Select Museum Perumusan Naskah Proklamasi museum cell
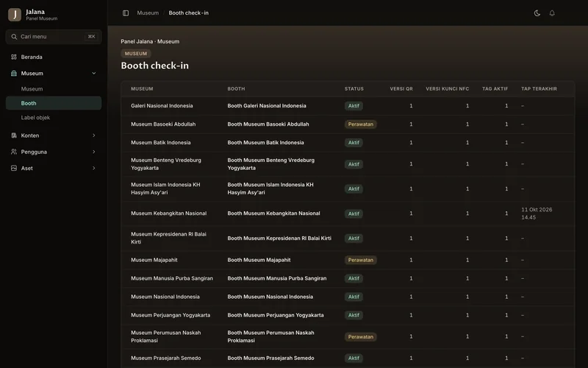This screenshot has width=588, height=368. [166, 336]
